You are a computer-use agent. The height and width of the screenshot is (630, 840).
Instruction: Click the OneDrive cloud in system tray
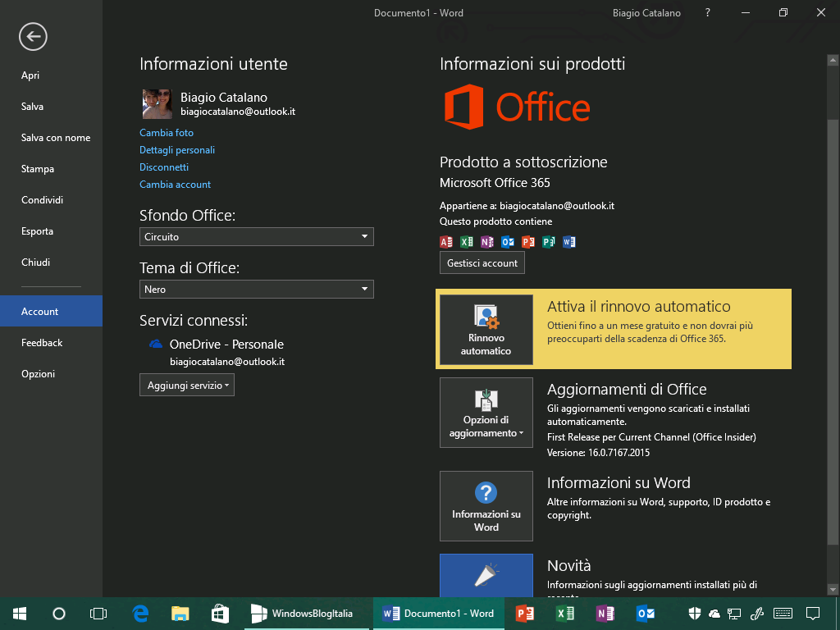[x=714, y=614]
